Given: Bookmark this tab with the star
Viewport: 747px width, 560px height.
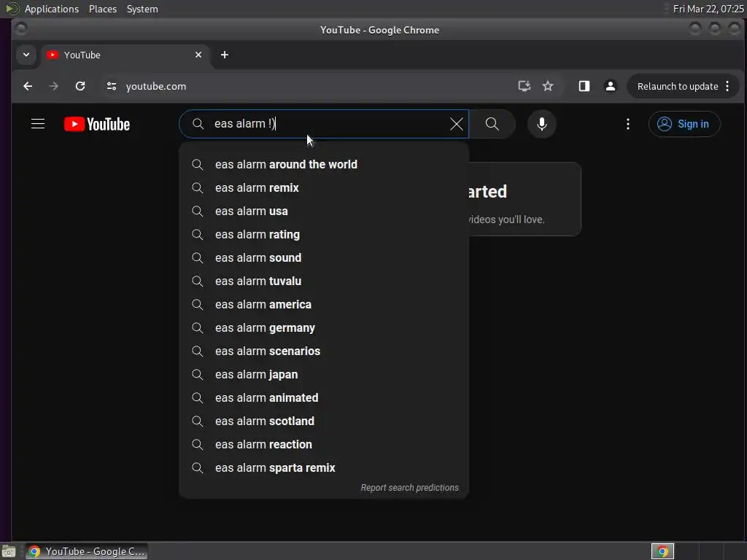Looking at the screenshot, I should 548,86.
